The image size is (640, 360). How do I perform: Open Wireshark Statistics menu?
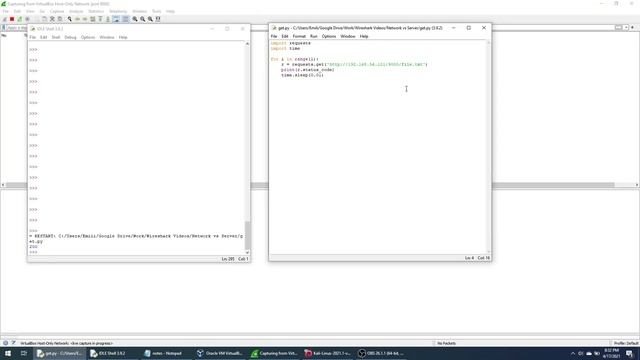tap(96, 11)
